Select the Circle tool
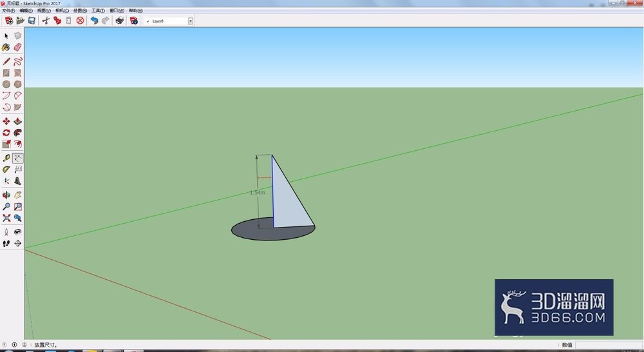This screenshot has height=352, width=644. [x=6, y=84]
